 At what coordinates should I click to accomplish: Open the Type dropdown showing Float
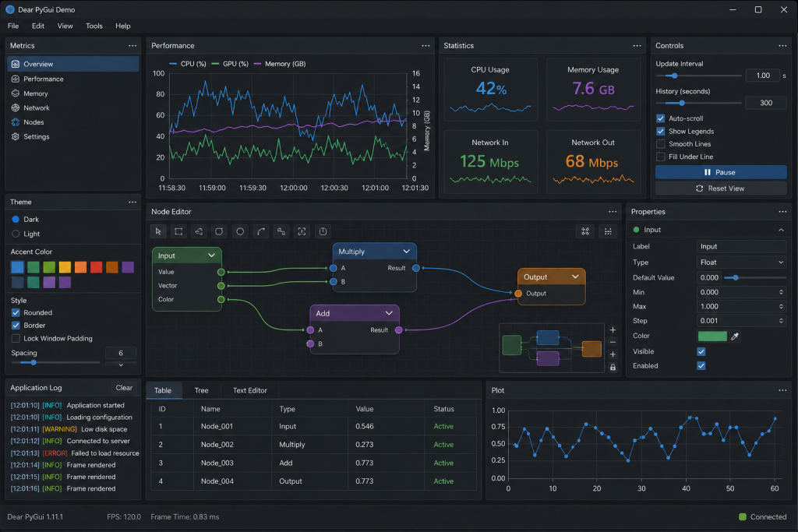pyautogui.click(x=741, y=262)
